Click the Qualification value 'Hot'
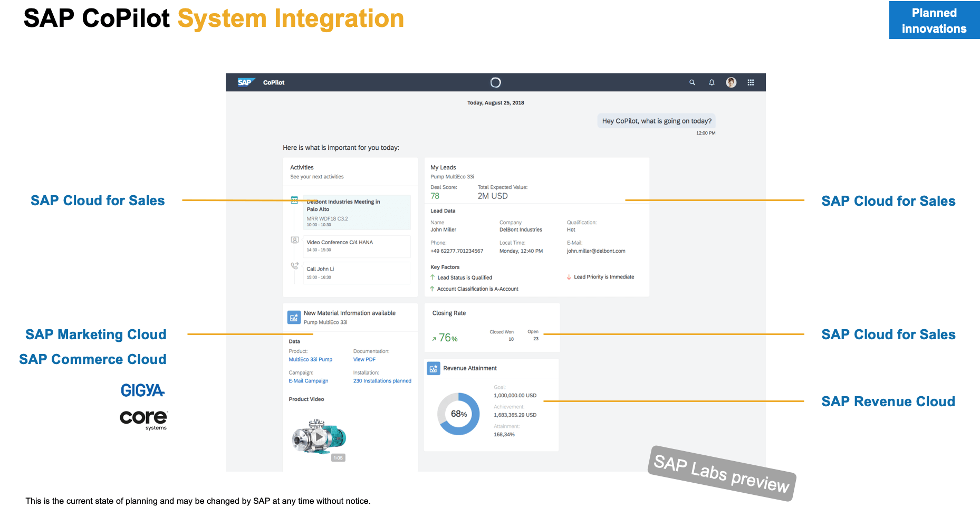The image size is (980, 507). point(571,230)
